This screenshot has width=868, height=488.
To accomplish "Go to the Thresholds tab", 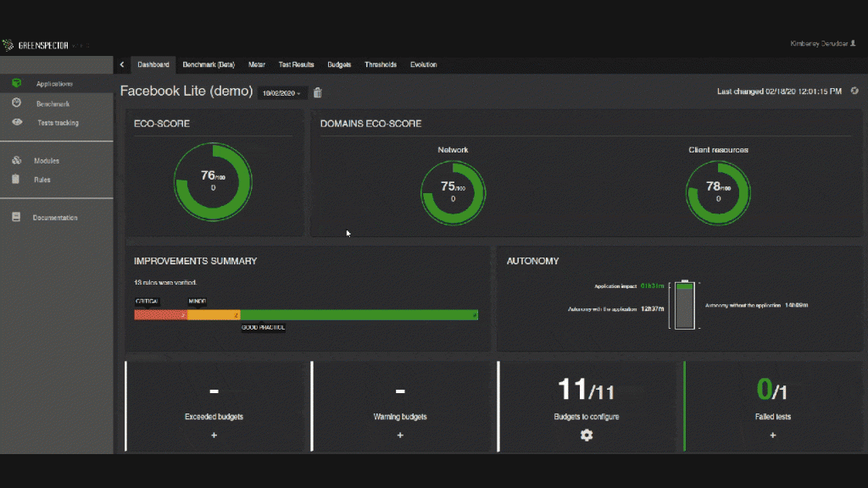I will [381, 64].
